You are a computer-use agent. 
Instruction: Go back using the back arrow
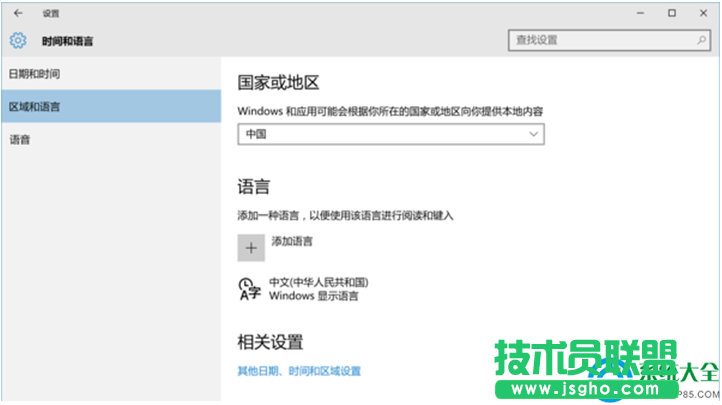18,13
